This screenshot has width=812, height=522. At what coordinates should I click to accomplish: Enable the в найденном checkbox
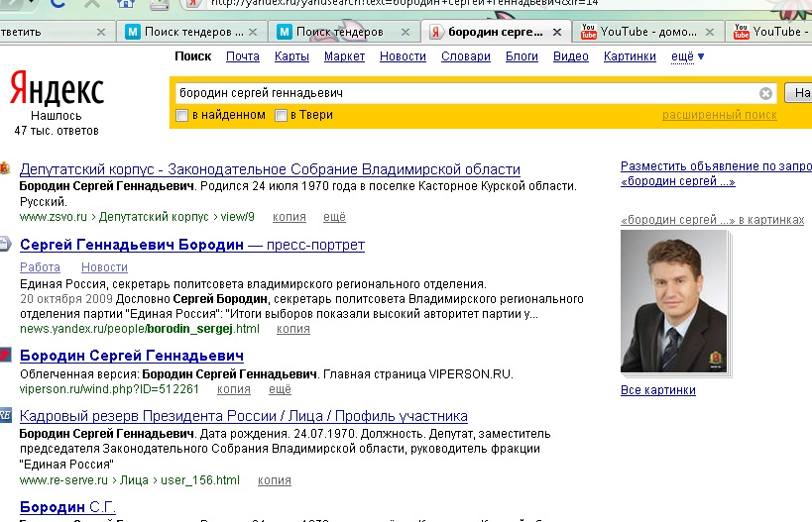[x=181, y=115]
